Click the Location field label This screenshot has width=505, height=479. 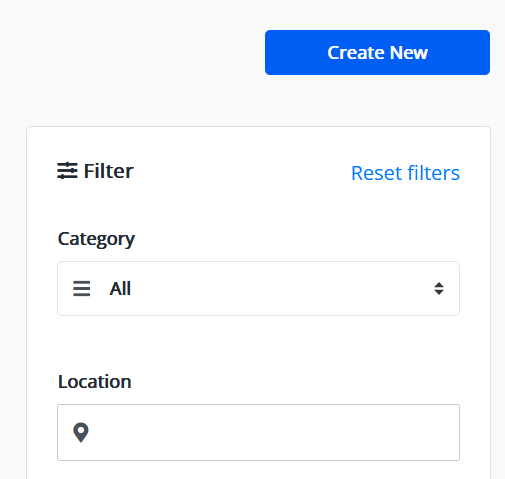pos(95,381)
